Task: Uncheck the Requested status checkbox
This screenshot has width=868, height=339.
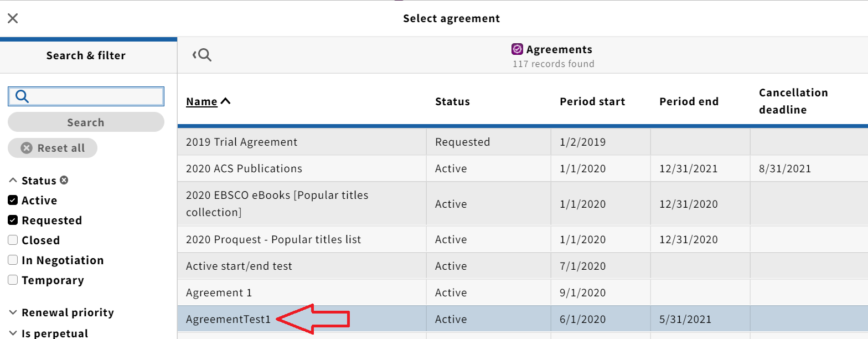Action: (x=13, y=220)
